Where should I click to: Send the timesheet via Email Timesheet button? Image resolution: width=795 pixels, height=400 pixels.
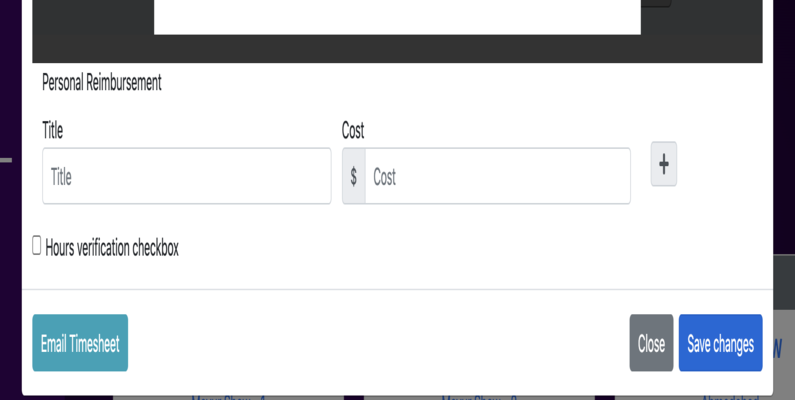(80, 343)
